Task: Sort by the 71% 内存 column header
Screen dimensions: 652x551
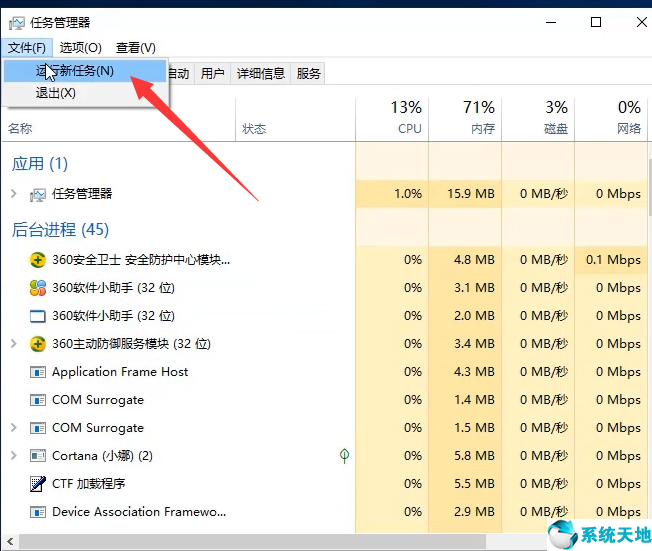Action: (465, 120)
